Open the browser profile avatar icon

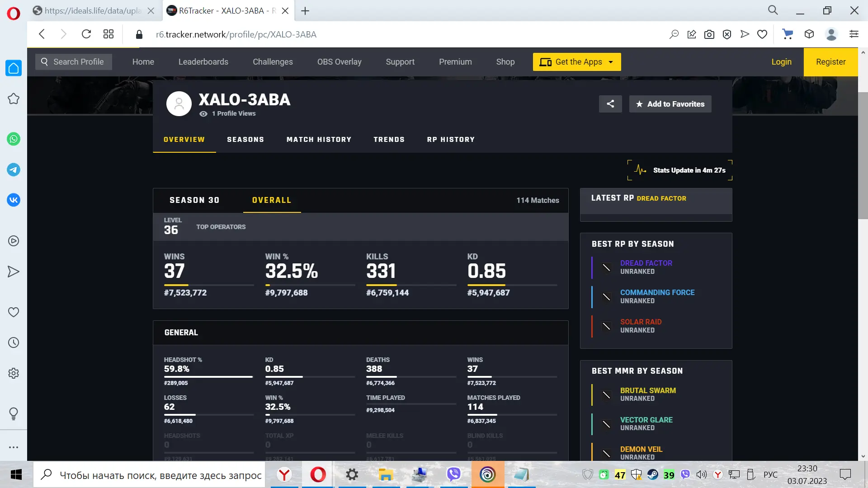tap(831, 34)
